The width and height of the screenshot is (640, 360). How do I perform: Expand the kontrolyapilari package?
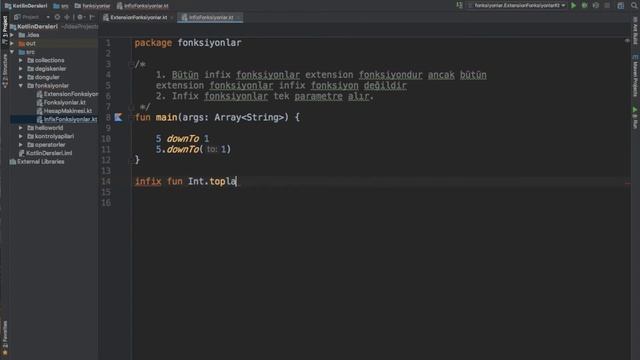(x=21, y=136)
